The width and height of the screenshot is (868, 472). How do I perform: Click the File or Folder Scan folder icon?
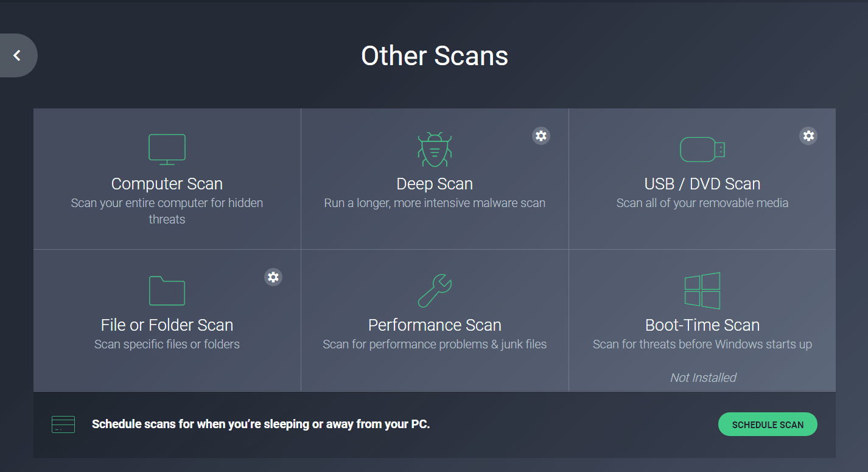tap(167, 291)
